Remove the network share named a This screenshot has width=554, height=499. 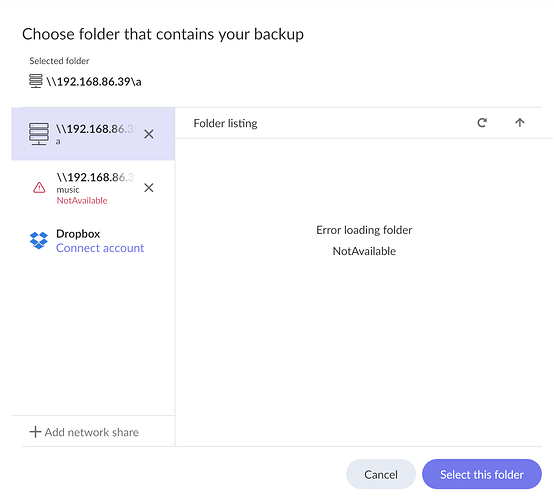149,134
